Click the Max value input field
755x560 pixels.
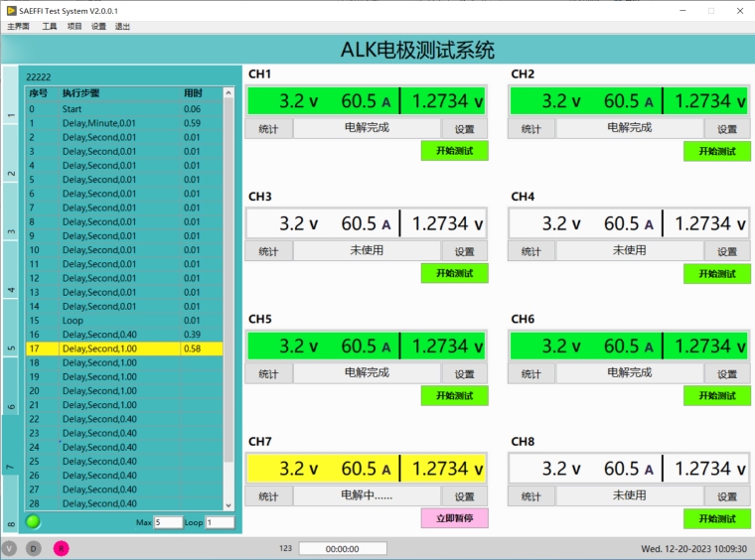pyautogui.click(x=168, y=522)
